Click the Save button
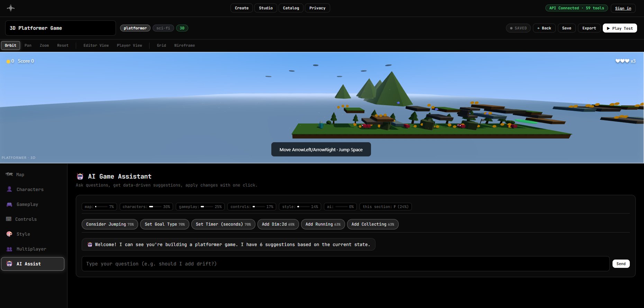Viewport: 644px width, 308px height. pyautogui.click(x=567, y=28)
